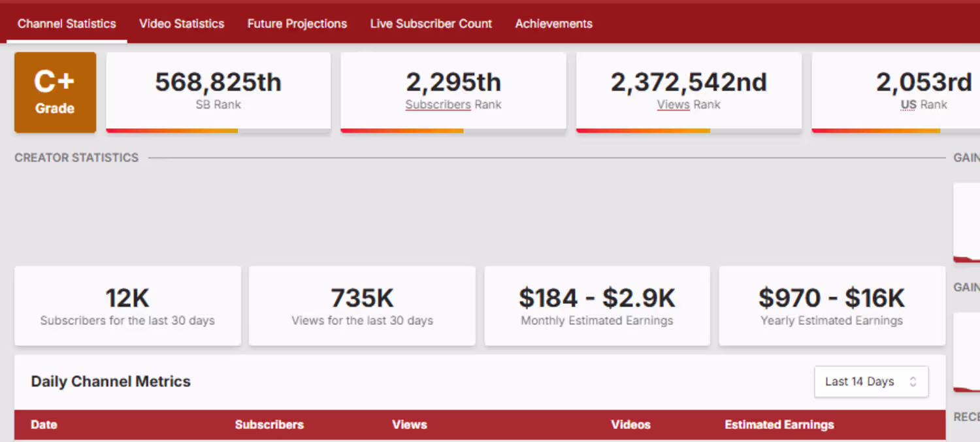Click the C+ Grade badge
This screenshot has height=442, width=980.
point(55,92)
